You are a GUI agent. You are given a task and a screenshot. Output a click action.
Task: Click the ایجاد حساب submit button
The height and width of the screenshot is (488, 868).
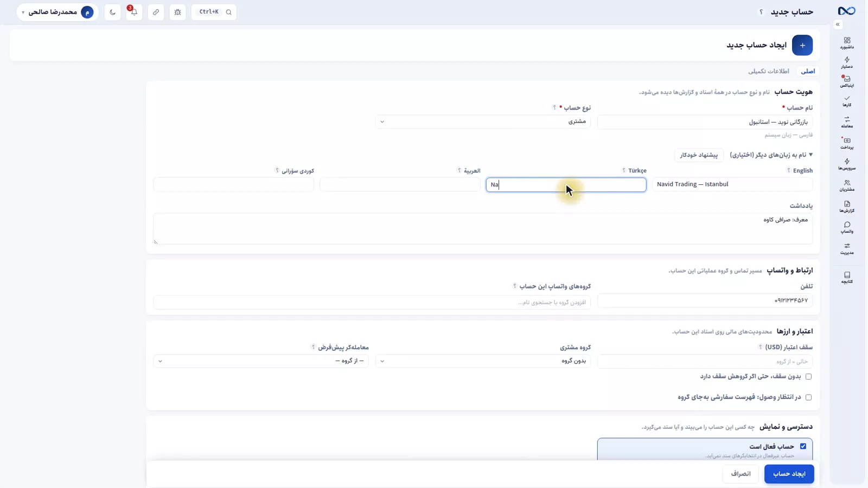789,474
